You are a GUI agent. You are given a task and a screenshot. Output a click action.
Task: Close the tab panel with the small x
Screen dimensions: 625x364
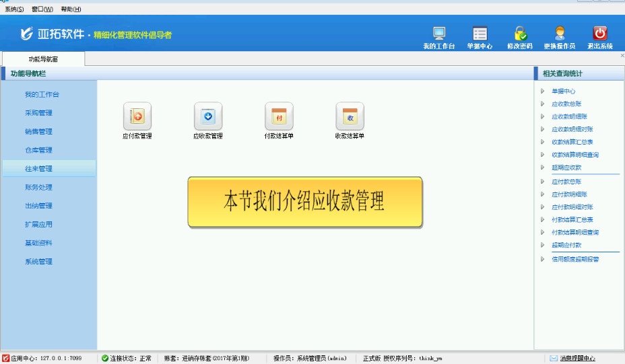622,56
